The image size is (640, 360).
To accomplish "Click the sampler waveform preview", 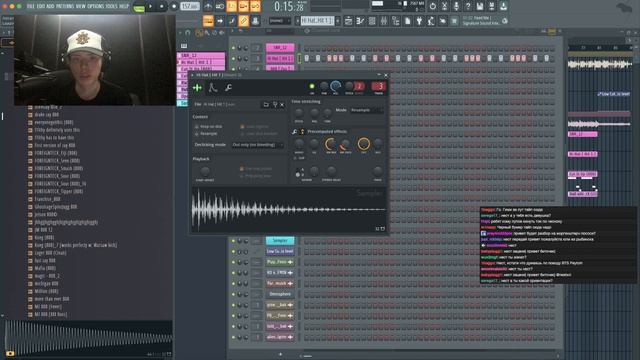I will point(289,209).
